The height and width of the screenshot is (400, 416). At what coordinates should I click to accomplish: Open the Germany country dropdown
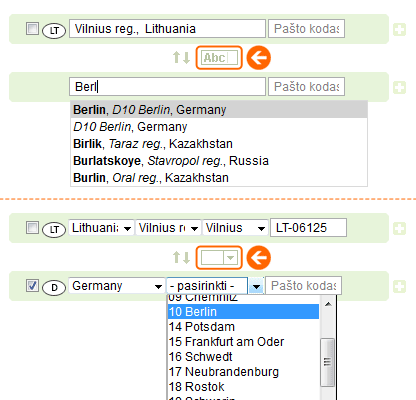coord(117,286)
